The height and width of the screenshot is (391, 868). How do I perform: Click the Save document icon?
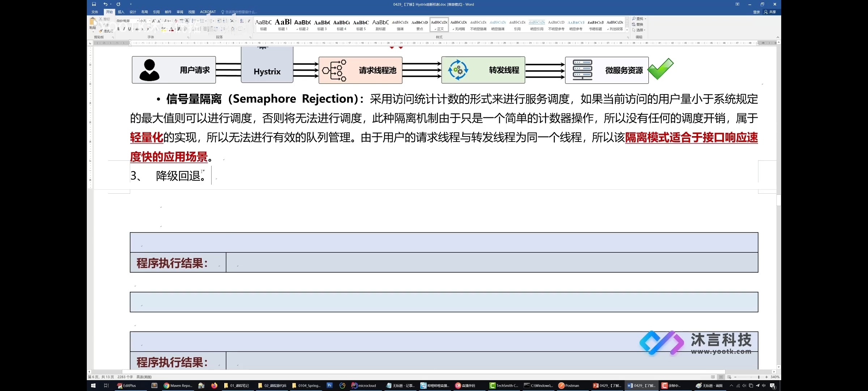click(x=94, y=4)
